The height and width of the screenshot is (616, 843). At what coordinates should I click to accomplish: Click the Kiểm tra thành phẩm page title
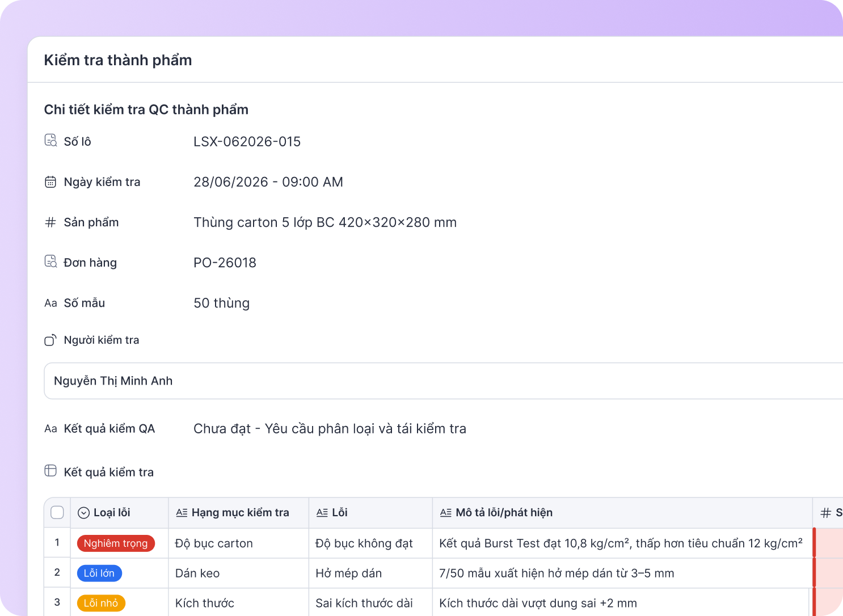coord(118,60)
